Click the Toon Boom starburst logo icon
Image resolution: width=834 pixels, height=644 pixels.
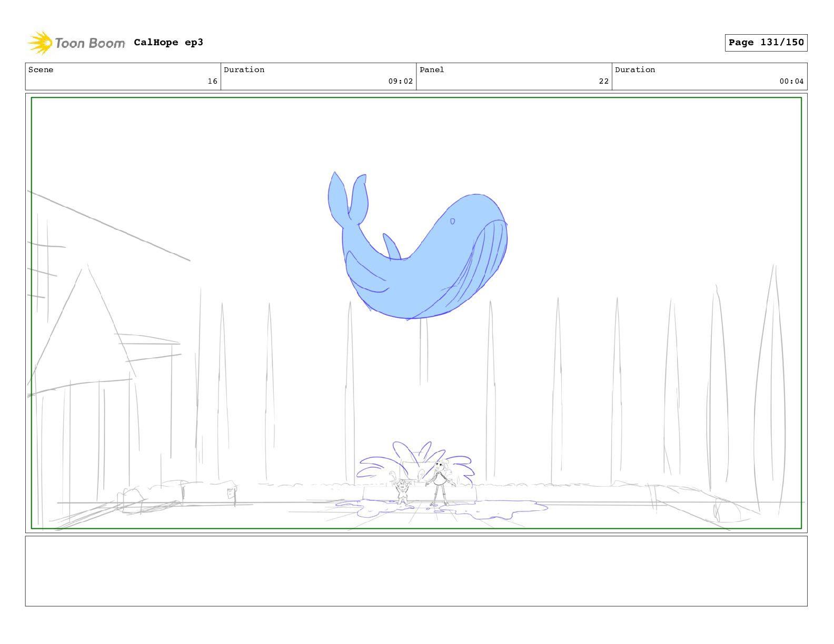click(x=40, y=43)
